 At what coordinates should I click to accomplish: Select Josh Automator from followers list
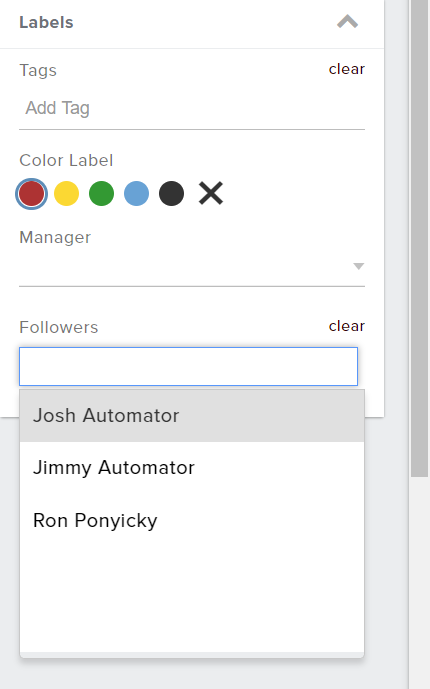click(192, 416)
